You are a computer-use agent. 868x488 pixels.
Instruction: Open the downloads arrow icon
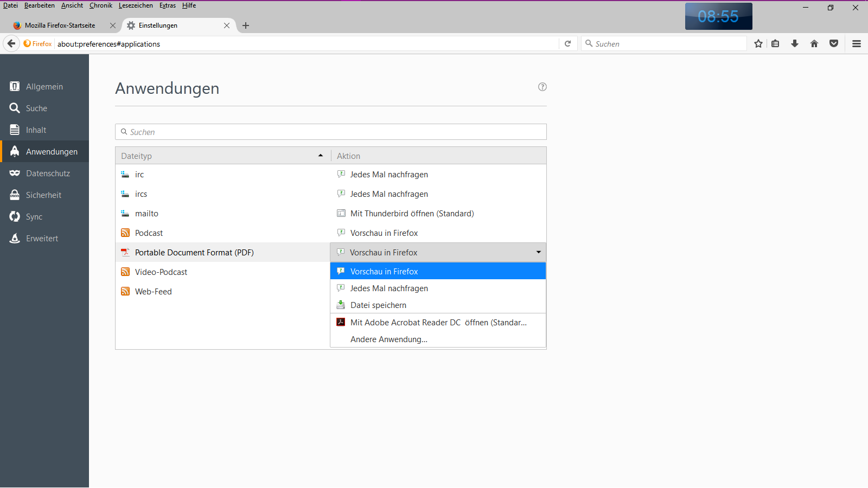coord(795,44)
